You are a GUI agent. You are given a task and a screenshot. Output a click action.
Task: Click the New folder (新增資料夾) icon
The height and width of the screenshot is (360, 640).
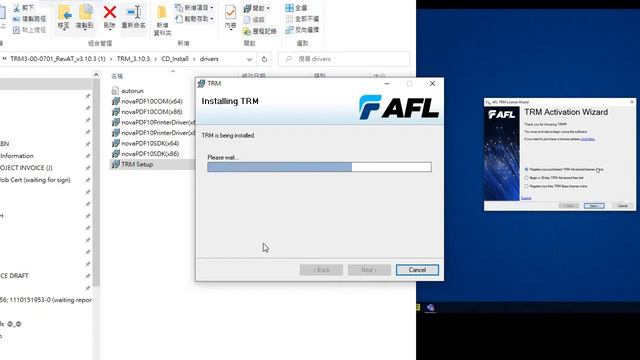pyautogui.click(x=162, y=12)
